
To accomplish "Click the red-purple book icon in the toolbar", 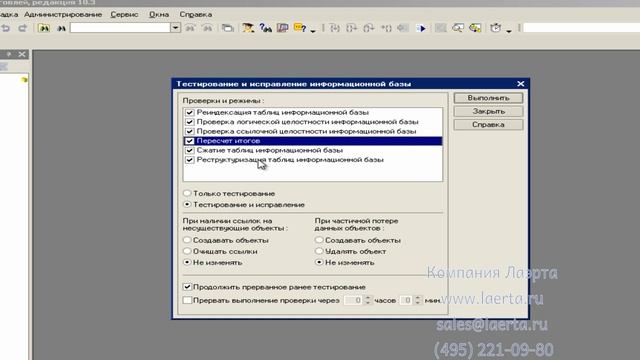I will click(x=282, y=28).
